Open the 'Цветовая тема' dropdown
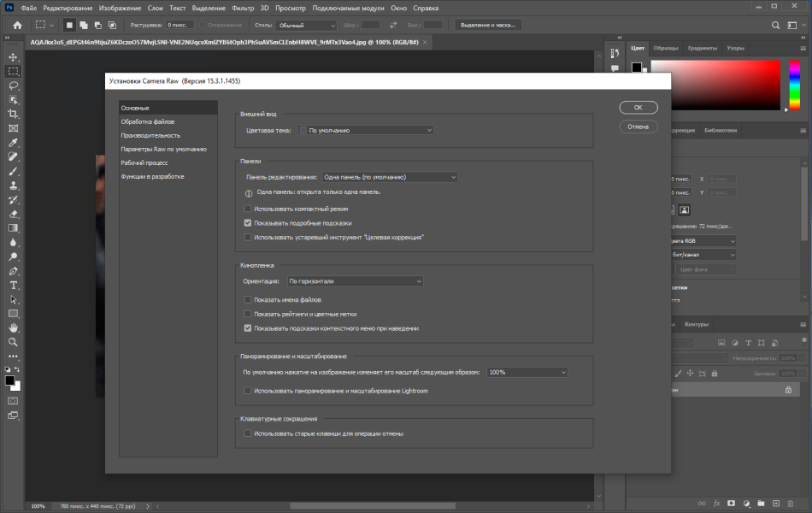 (x=366, y=130)
